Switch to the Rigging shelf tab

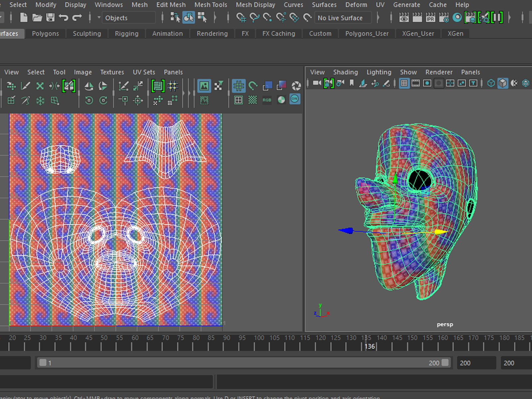(126, 34)
